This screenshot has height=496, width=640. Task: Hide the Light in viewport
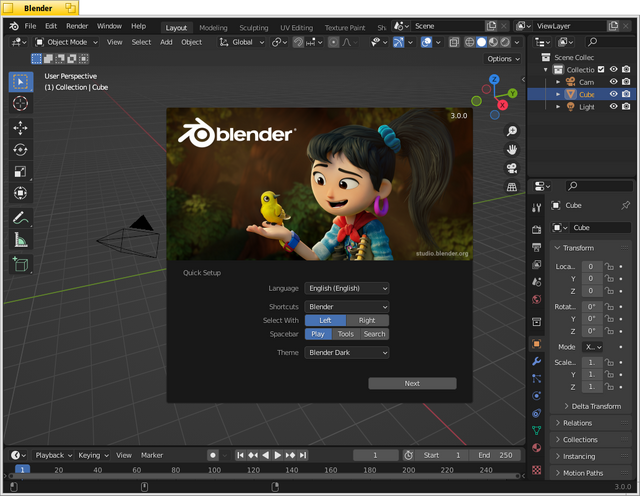coord(613,107)
